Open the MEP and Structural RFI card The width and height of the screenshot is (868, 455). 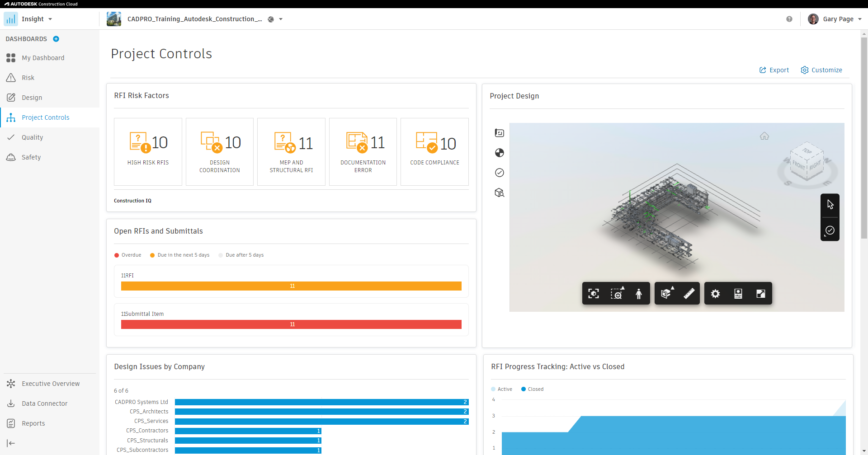click(x=291, y=152)
